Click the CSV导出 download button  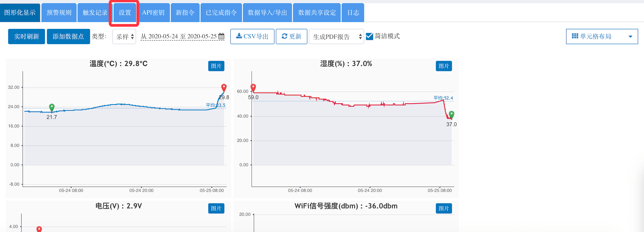(252, 37)
